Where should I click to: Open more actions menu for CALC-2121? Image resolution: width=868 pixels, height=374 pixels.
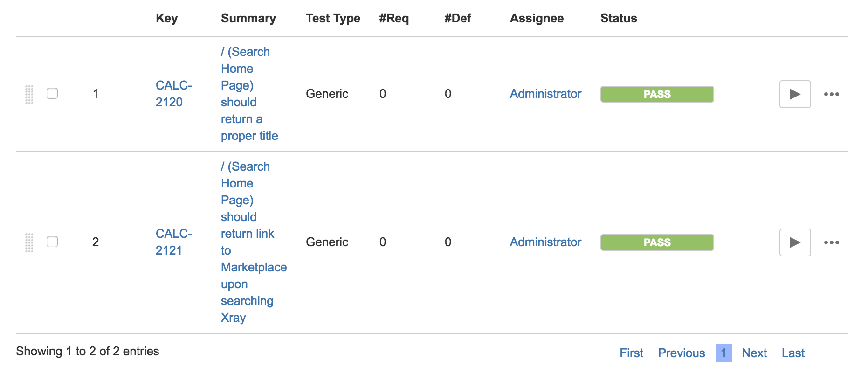tap(831, 242)
